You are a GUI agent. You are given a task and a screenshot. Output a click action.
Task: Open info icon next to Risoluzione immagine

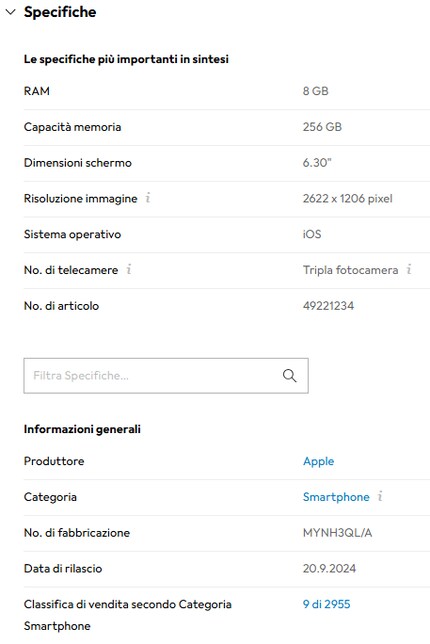click(x=148, y=198)
